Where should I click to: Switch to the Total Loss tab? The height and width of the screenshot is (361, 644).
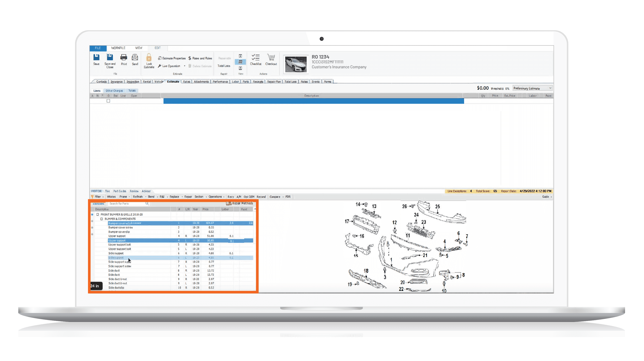(x=290, y=81)
